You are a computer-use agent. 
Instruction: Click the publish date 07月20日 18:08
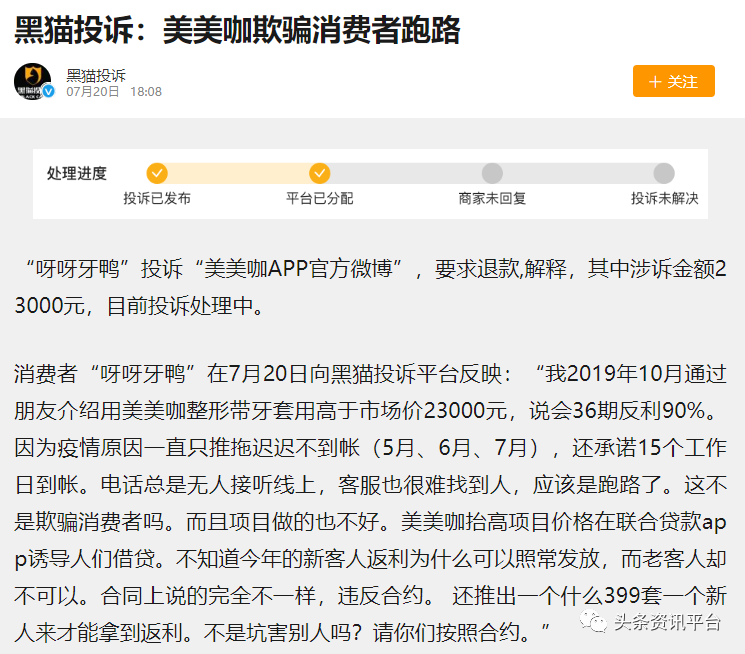114,92
